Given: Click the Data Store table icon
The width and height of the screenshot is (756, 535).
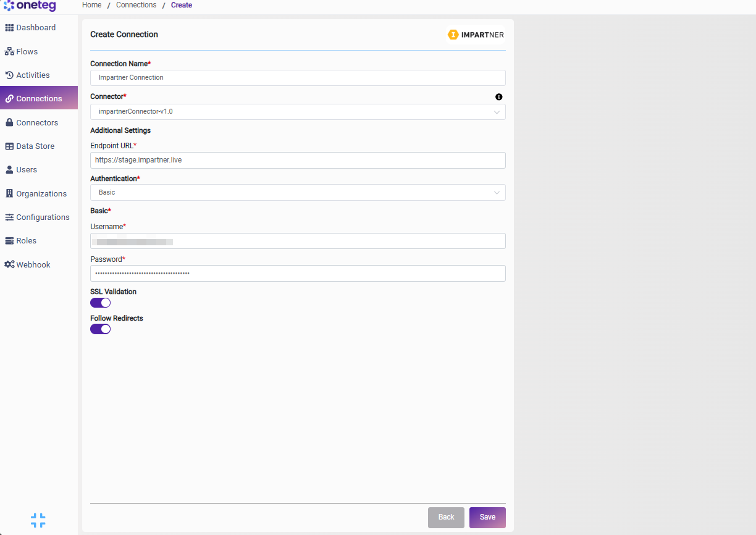Looking at the screenshot, I should pos(9,146).
